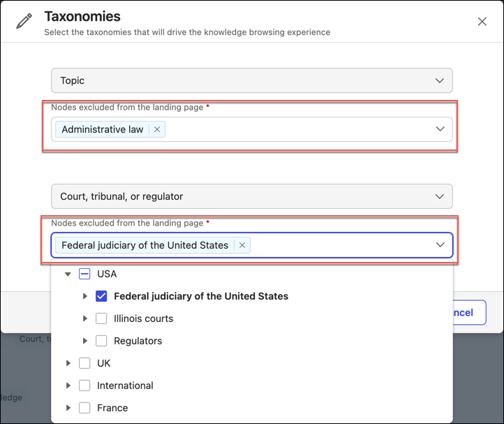Click the pencil edit icon beside Taxonomies
504x424 pixels.
(24, 21)
